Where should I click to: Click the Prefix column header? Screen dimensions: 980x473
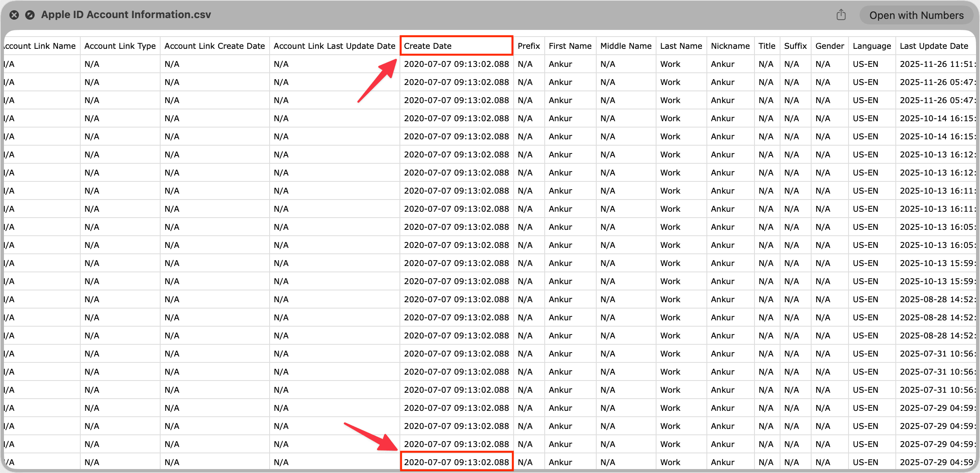[x=529, y=46]
